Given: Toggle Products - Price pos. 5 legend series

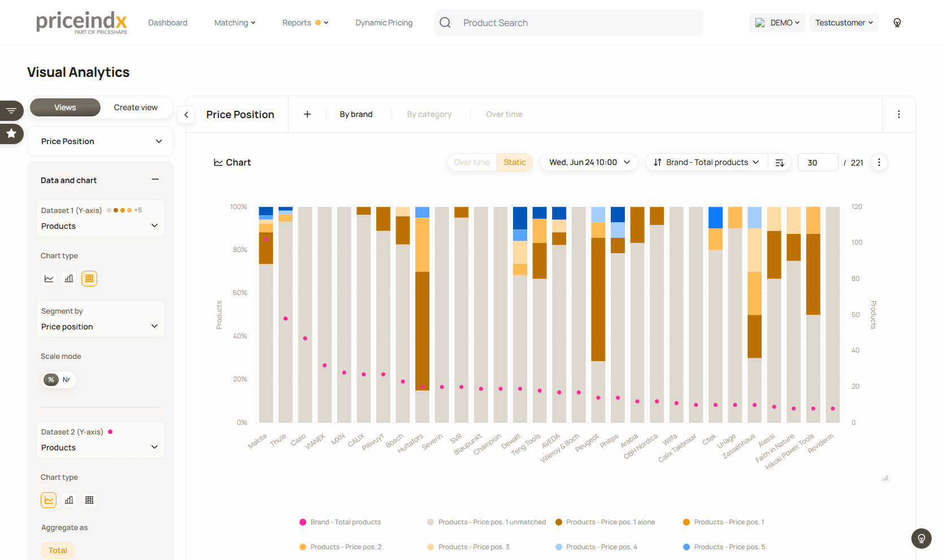Looking at the screenshot, I should [x=724, y=547].
